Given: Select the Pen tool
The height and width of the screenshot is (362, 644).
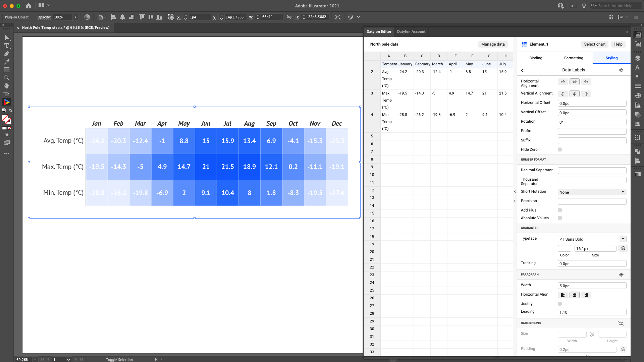Looking at the screenshot, I should tap(7, 54).
